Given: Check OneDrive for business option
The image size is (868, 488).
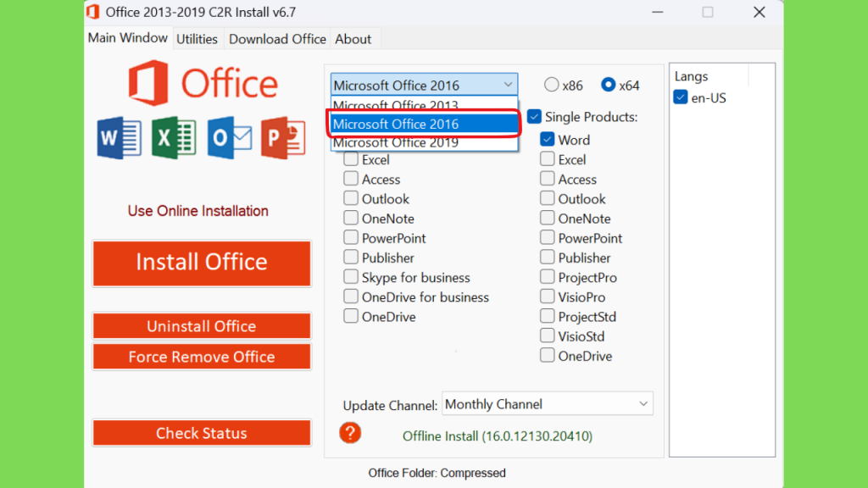Looking at the screenshot, I should [350, 297].
